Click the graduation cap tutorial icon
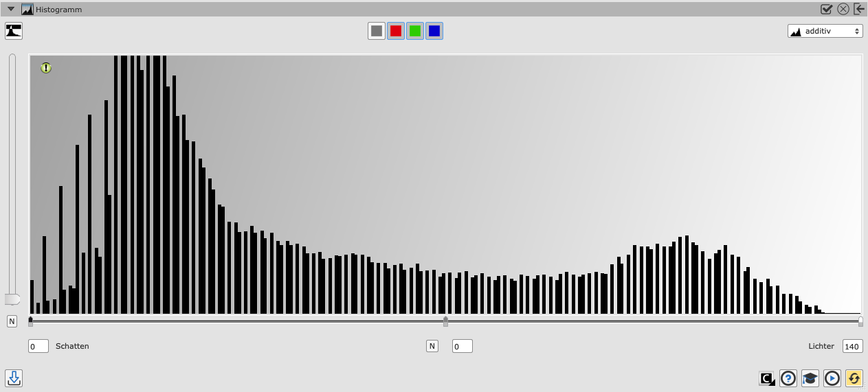The height and width of the screenshot is (392, 868). (x=810, y=378)
